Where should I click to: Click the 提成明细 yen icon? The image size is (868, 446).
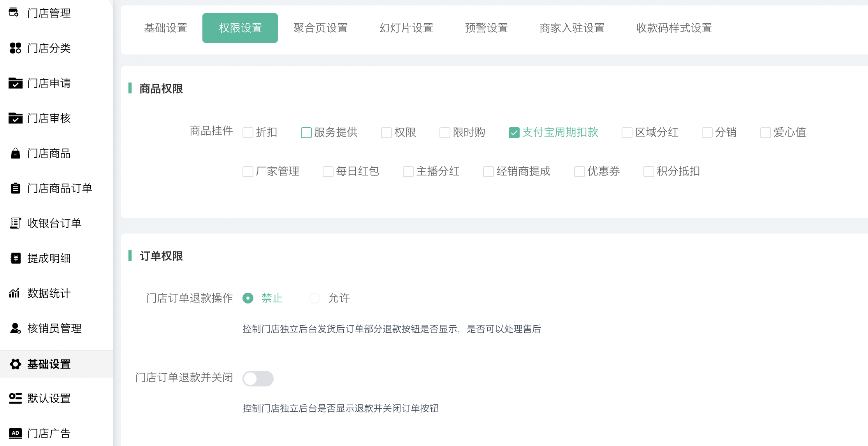point(15,258)
